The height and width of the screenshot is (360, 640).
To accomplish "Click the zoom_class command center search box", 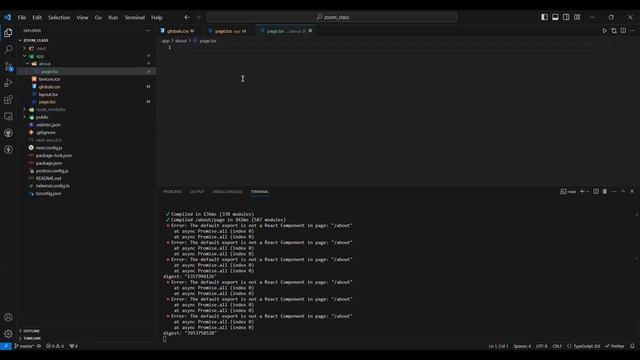I will click(x=332, y=17).
